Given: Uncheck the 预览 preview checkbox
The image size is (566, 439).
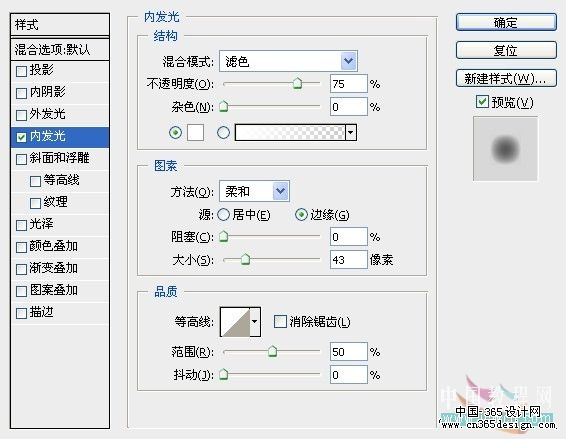Looking at the screenshot, I should click(x=482, y=101).
